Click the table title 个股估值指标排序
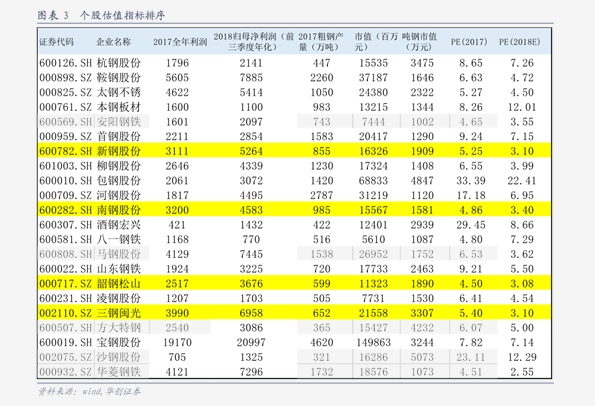Image resolution: width=595 pixels, height=406 pixels. (122, 16)
